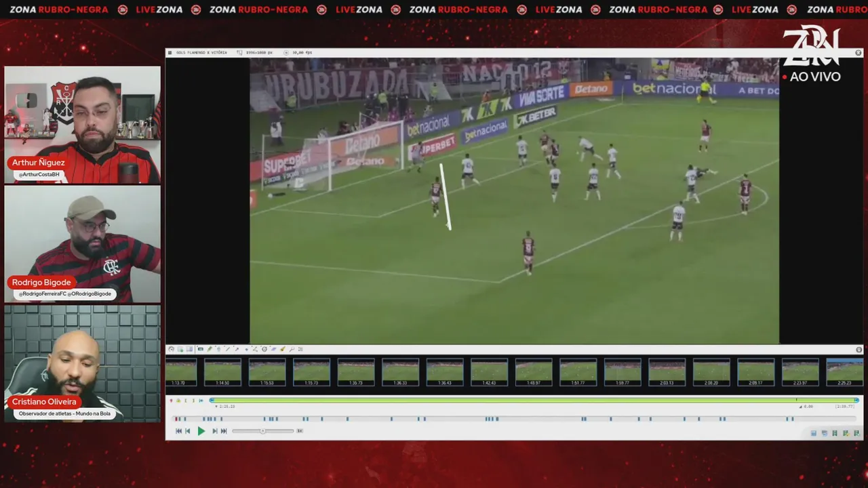Click Rodrigo Bigode name label

coord(41,282)
